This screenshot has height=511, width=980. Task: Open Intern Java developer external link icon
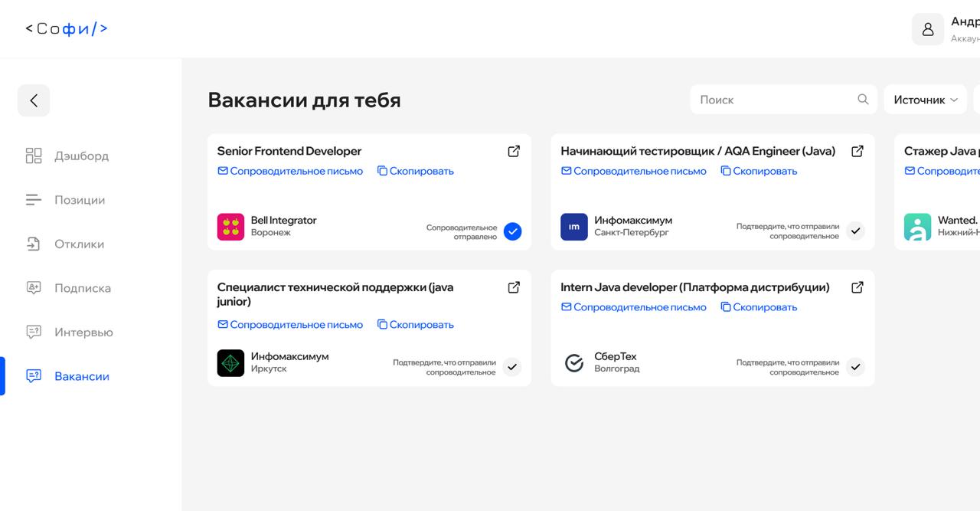(857, 287)
